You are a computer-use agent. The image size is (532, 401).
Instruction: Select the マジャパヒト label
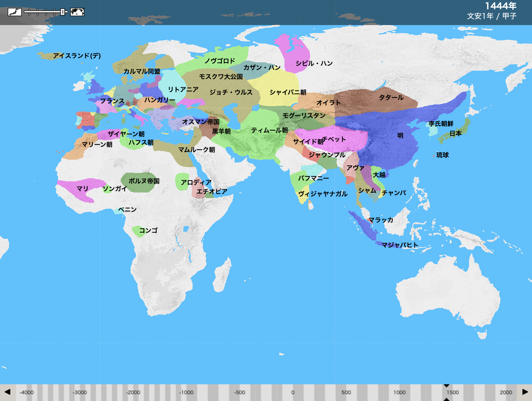click(x=400, y=245)
